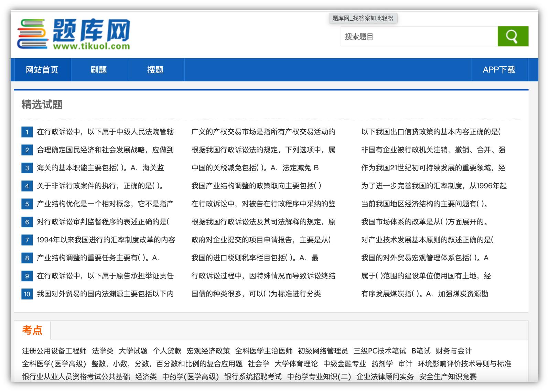Focus the 搜索题目 search field
This screenshot has width=549, height=392.
419,36
